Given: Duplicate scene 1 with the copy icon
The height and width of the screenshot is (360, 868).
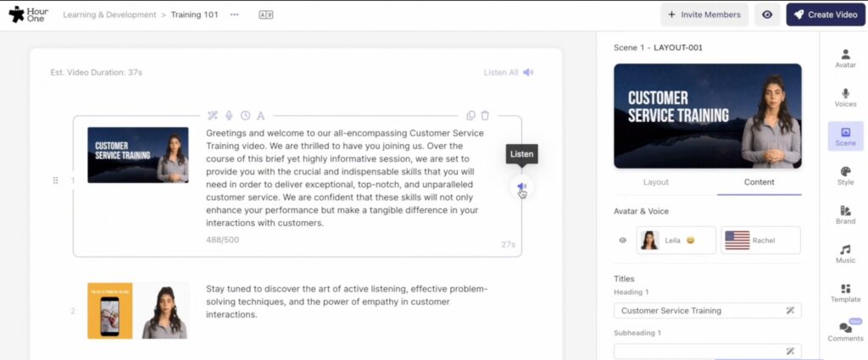Looking at the screenshot, I should pos(470,116).
